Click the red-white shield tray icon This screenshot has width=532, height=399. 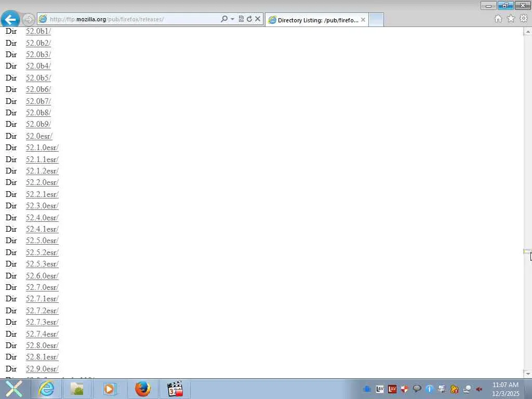point(404,389)
